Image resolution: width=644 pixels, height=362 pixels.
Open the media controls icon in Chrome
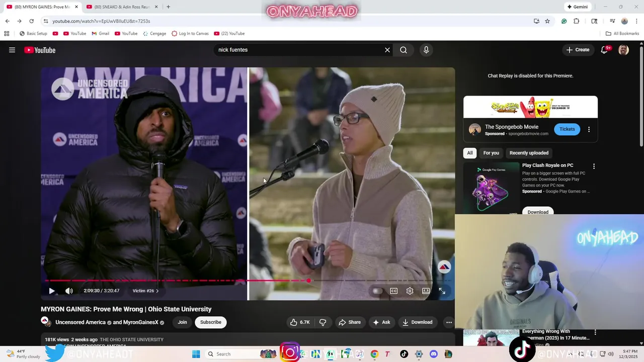[x=612, y=21]
